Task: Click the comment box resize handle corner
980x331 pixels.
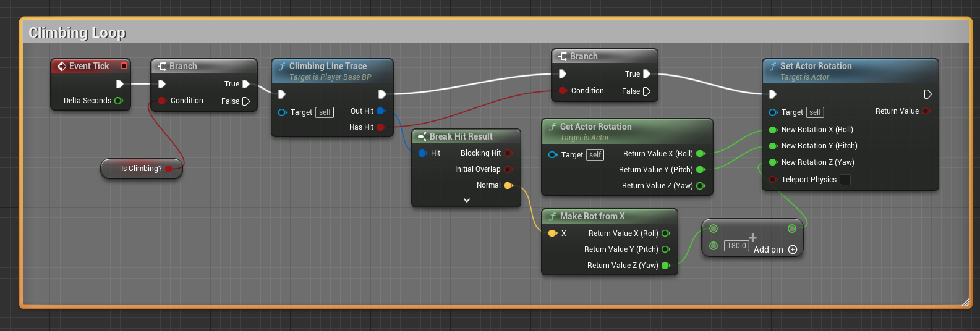Action: tap(965, 301)
